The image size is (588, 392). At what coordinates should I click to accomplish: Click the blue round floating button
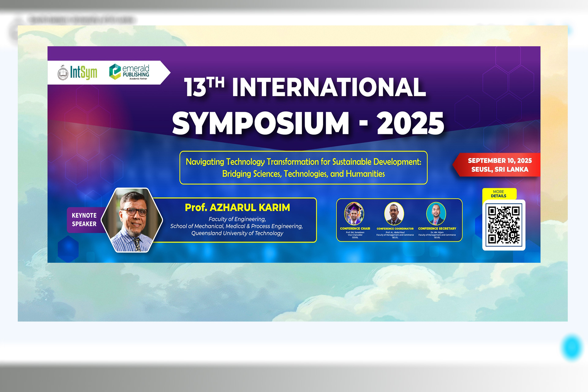(x=572, y=347)
